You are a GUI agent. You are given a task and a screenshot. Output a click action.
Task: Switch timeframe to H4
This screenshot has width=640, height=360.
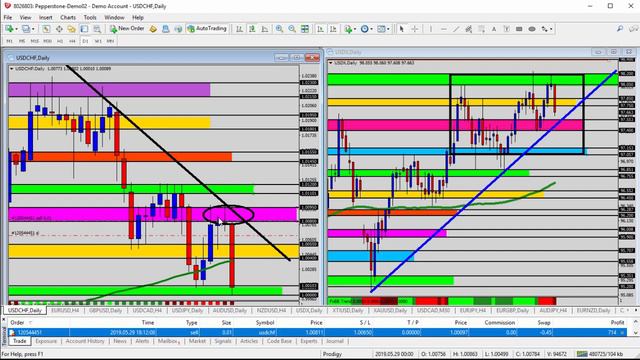tap(72, 41)
